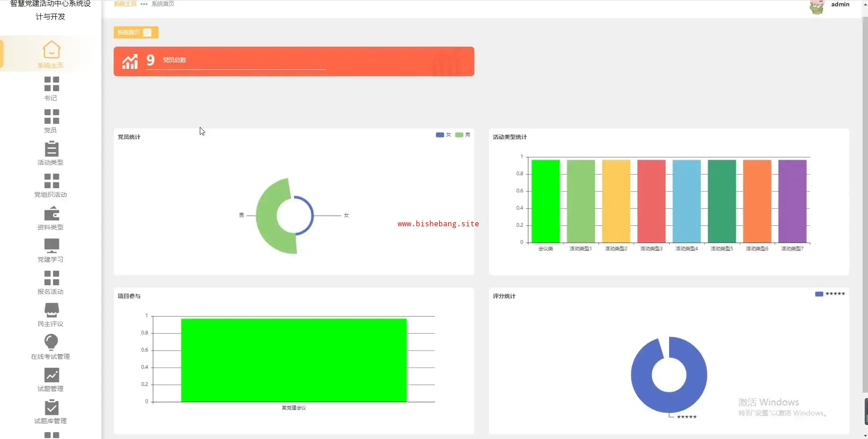Open the admin user dropdown

[829, 5]
